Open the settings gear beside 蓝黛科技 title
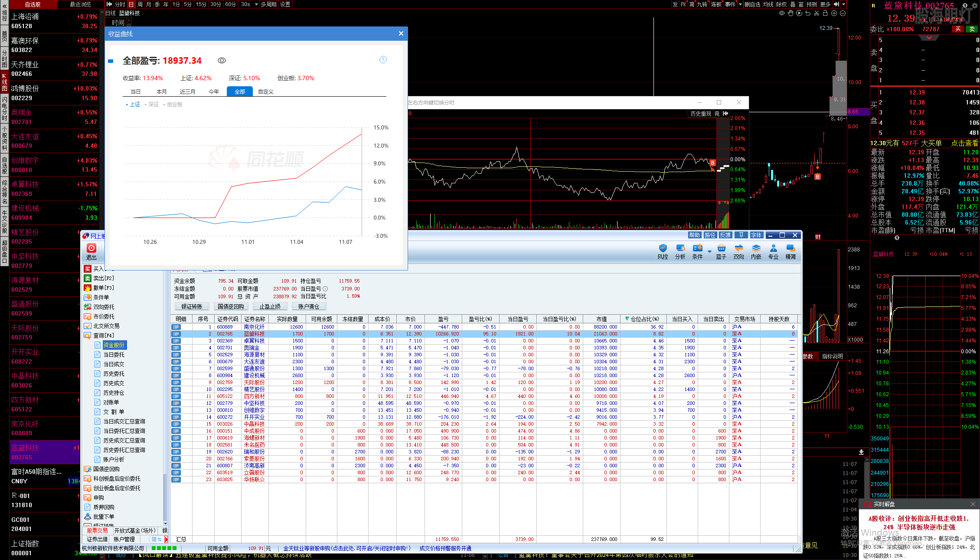This screenshot has height=560, width=980. pos(974,6)
